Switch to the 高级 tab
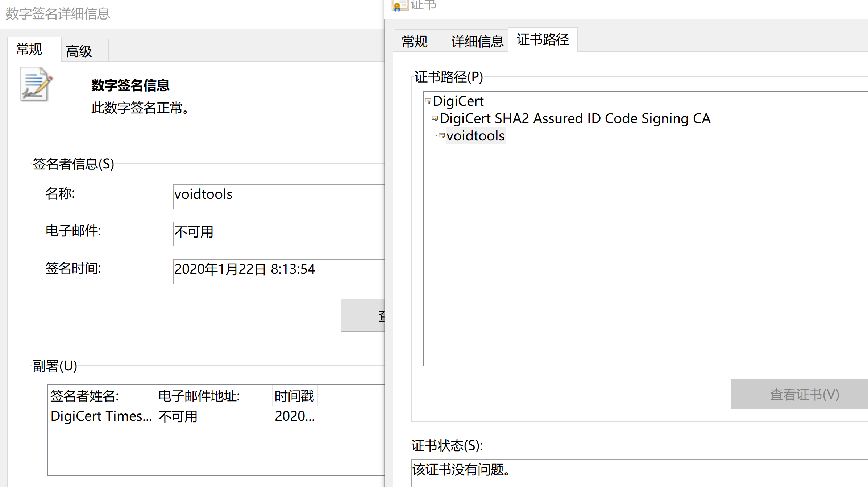Viewport: 868px width, 487px height. [79, 51]
